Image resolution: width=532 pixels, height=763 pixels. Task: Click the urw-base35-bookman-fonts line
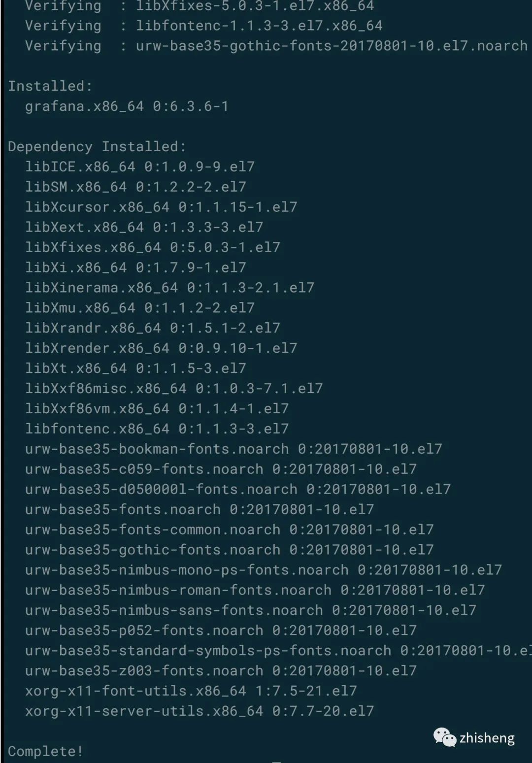[233, 449]
